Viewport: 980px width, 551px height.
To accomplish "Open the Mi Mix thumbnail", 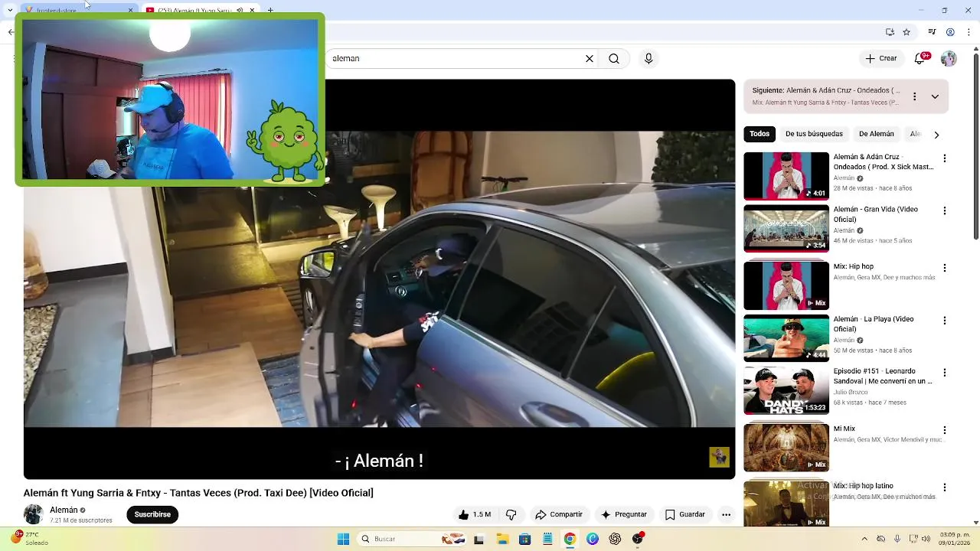I will (x=786, y=448).
